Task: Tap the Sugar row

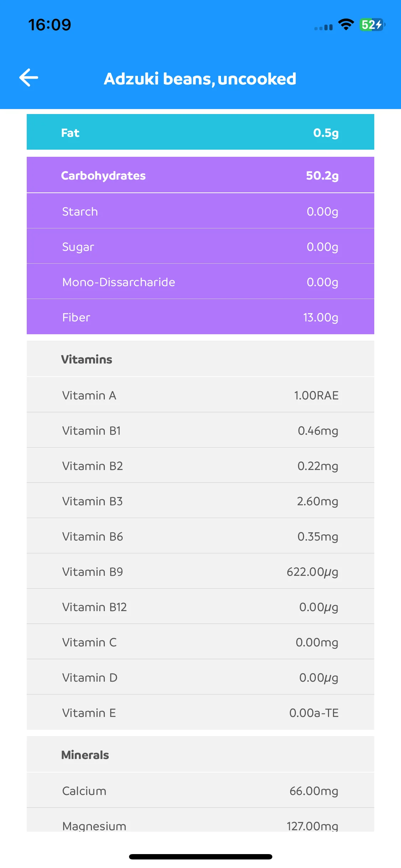Action: point(200,246)
